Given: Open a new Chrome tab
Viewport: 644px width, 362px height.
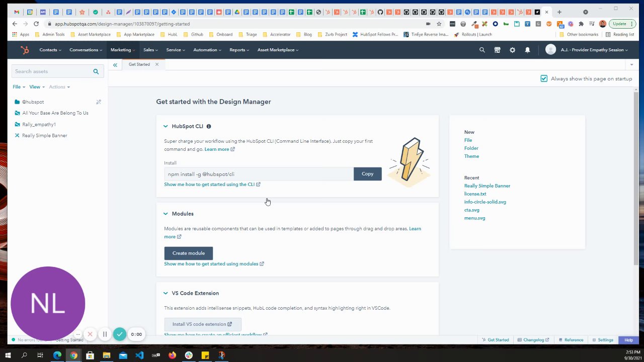Looking at the screenshot, I should click(559, 12).
